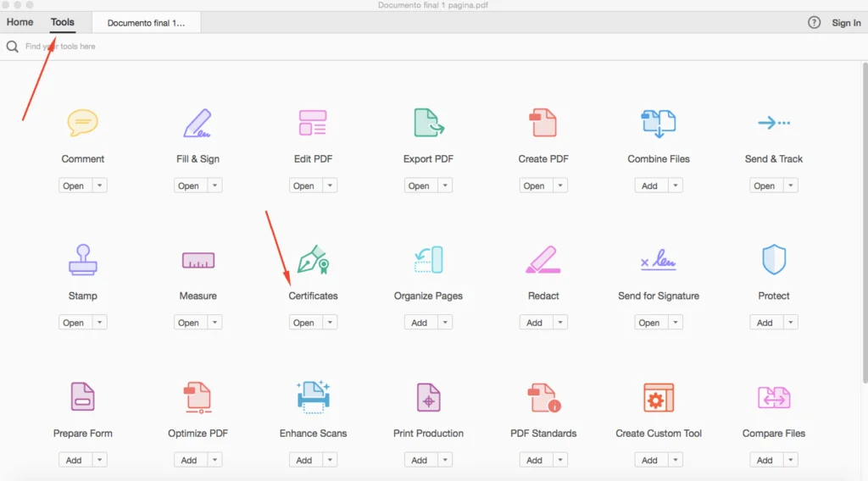Click the Enhance Scans scanner icon
Viewport: 868px width, 481px height.
tap(313, 397)
